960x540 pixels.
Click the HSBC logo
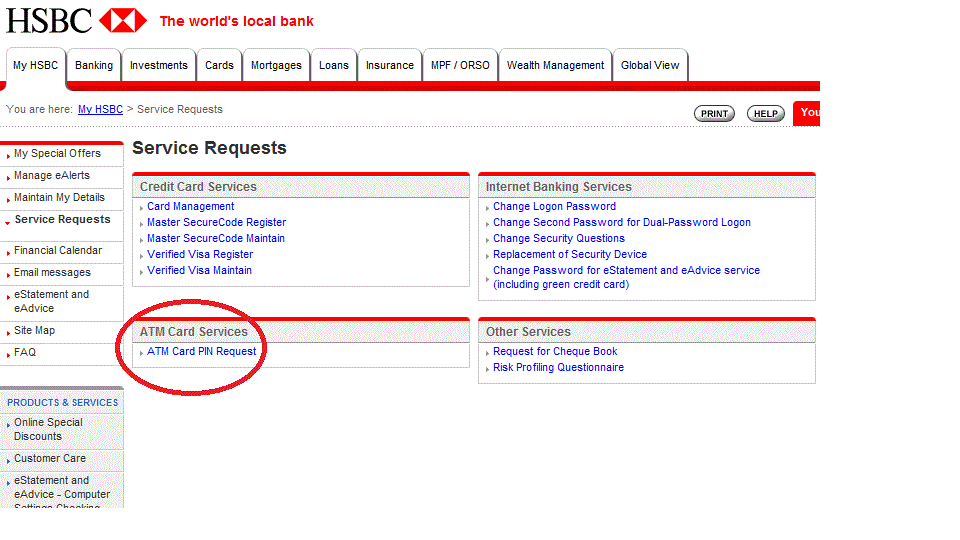[x=77, y=20]
